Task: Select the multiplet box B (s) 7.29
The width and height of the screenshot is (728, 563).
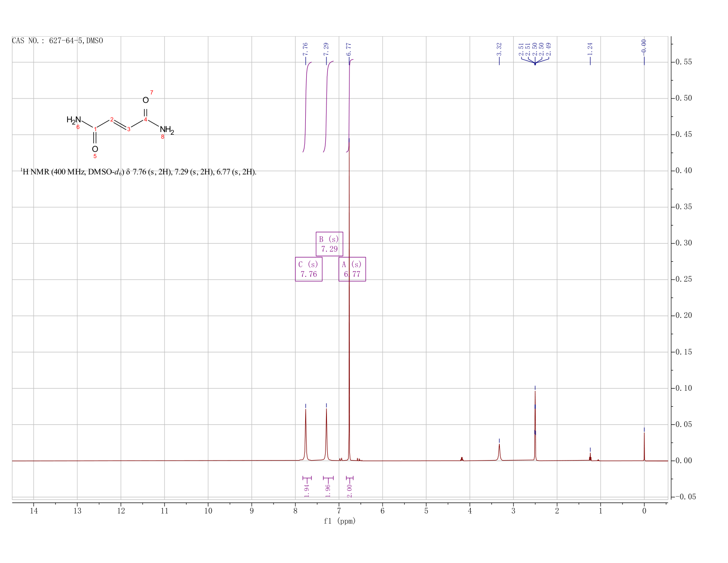Action: pos(329,244)
